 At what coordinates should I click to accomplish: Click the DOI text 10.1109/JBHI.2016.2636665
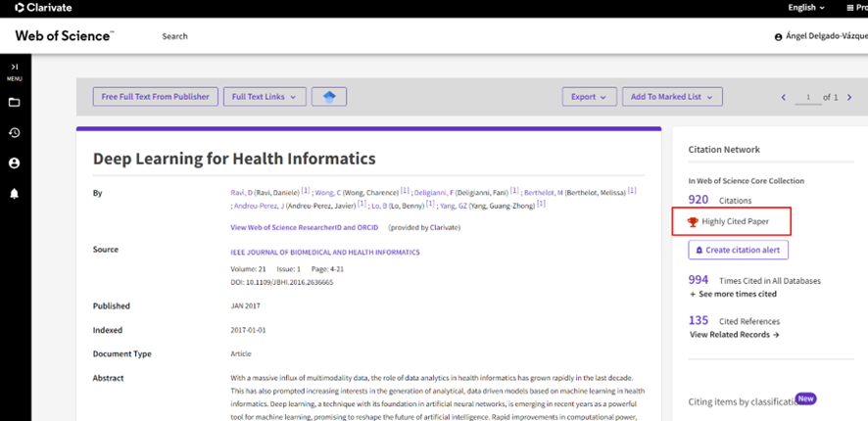[290, 282]
